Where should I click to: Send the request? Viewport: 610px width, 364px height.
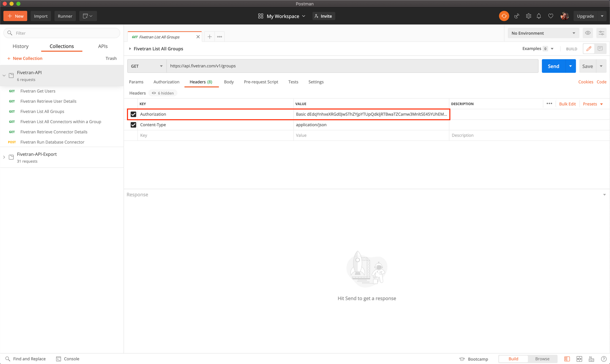pyautogui.click(x=553, y=66)
